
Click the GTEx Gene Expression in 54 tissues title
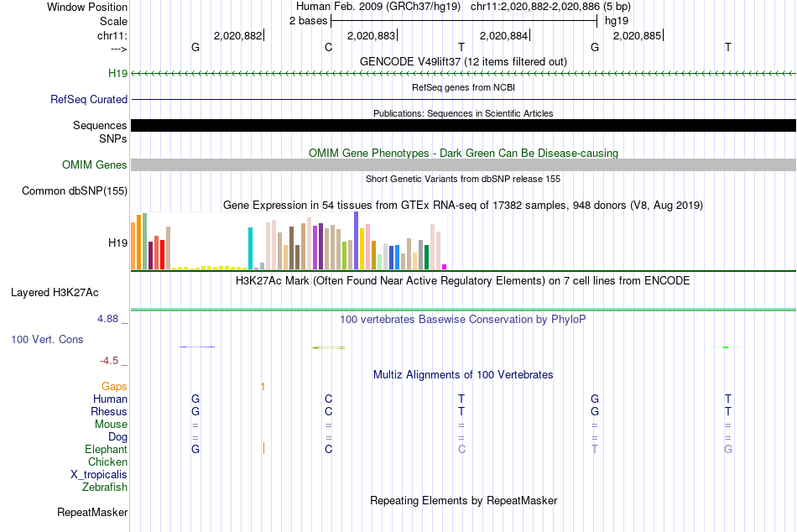463,206
